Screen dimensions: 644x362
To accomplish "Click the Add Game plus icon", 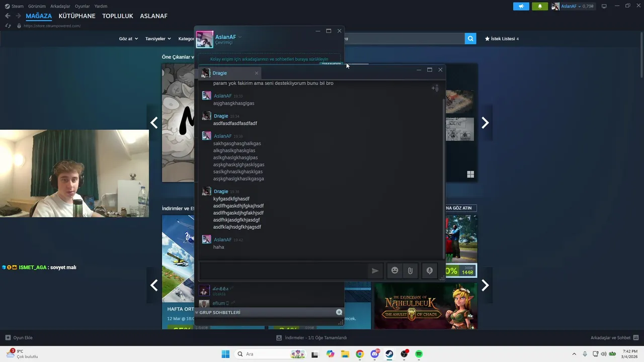I will [x=8, y=338].
